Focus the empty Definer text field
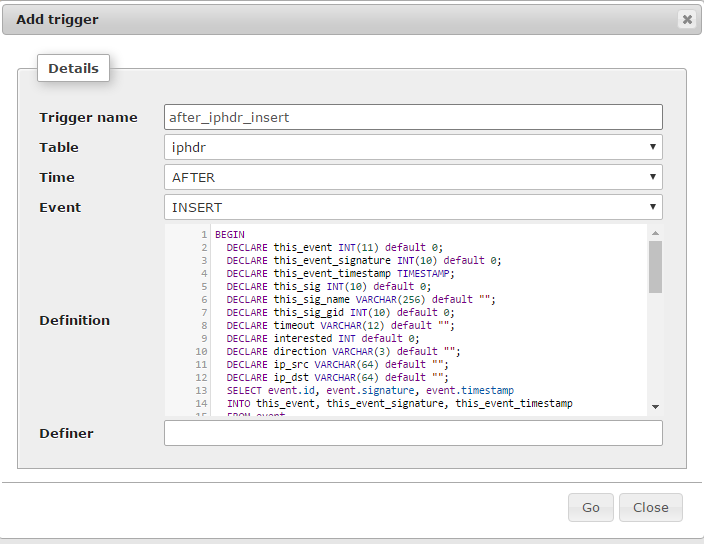704x544 pixels. click(x=412, y=433)
